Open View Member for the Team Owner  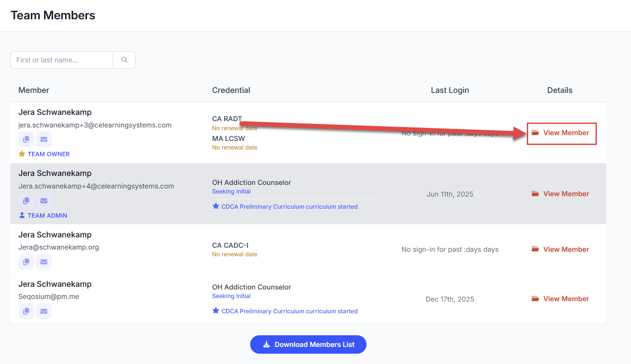click(x=561, y=133)
